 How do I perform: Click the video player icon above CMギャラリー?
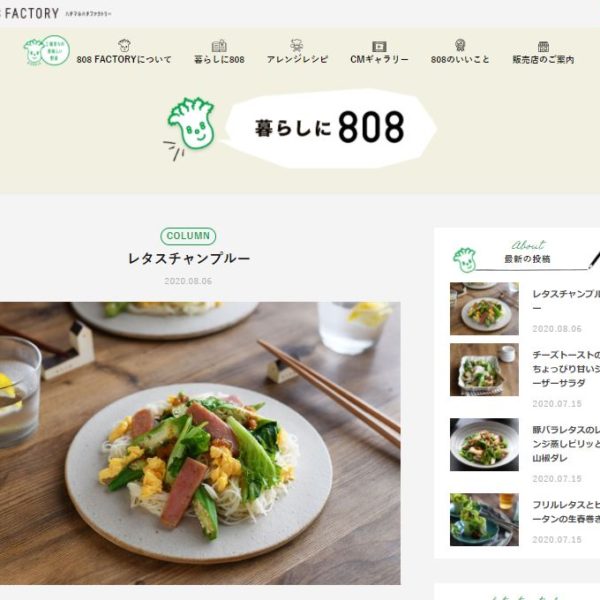(379, 46)
